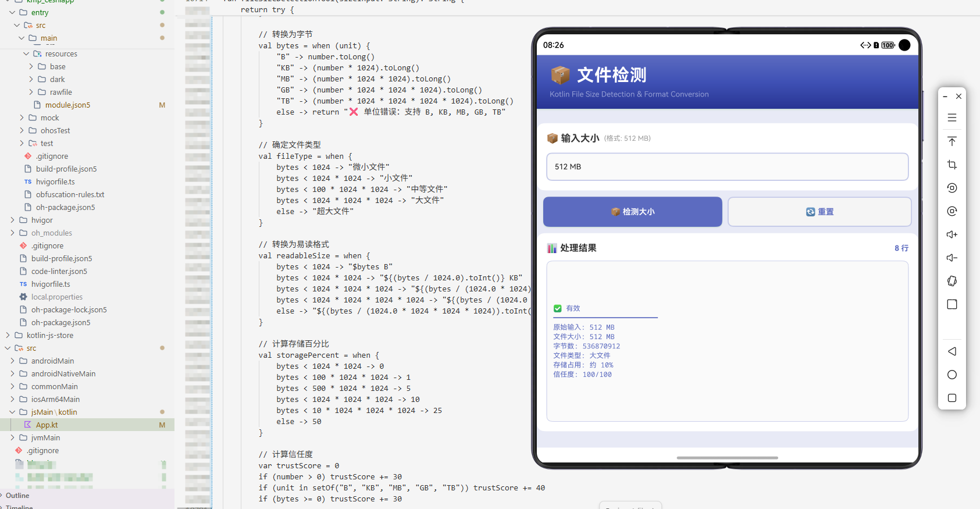Screen dimensions: 980x509
Task: Open local.properties file
Action: (57, 297)
